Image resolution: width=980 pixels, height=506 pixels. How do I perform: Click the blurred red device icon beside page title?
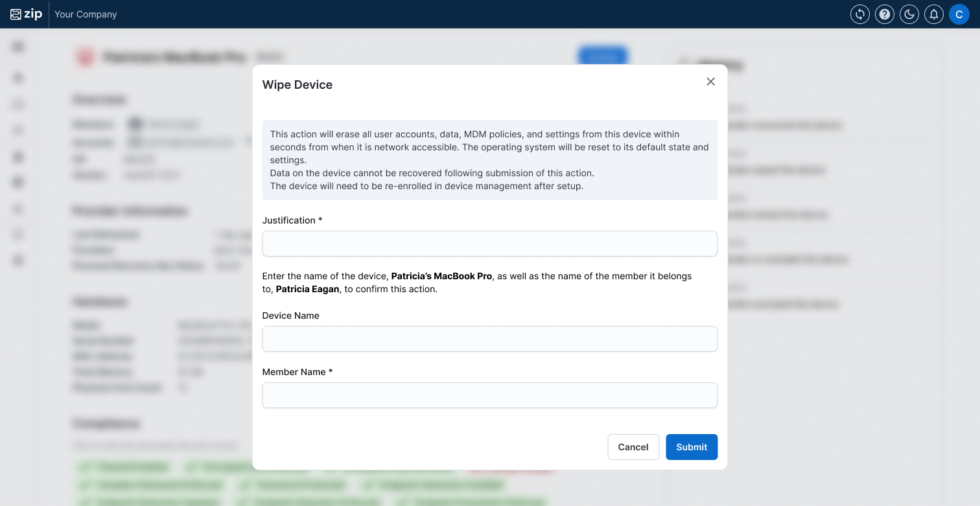[x=85, y=58]
